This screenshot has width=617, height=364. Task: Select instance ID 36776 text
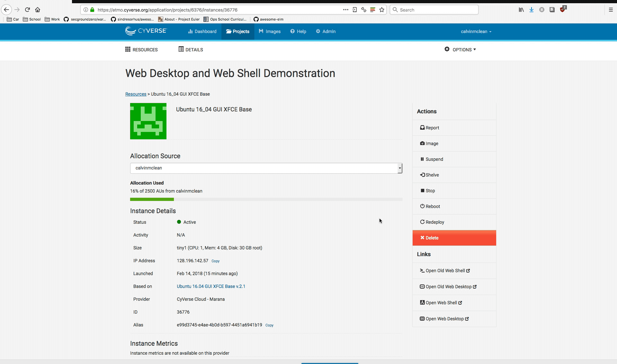[183, 312]
